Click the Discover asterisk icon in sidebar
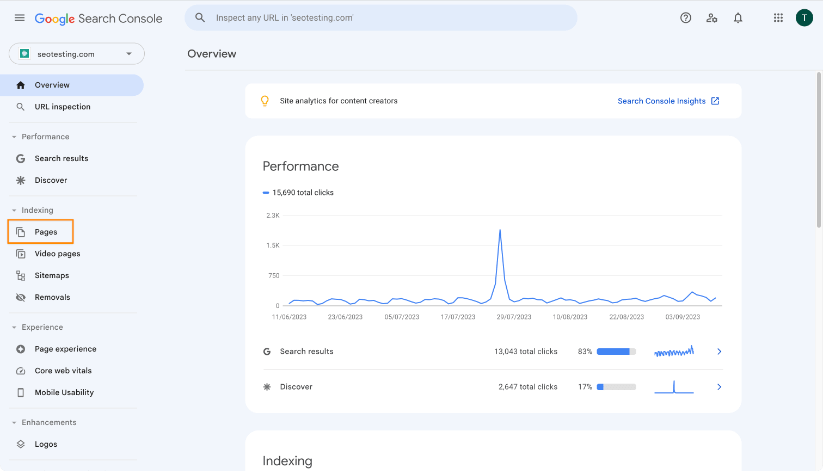Viewport: 823px width, 471px height. [x=20, y=180]
